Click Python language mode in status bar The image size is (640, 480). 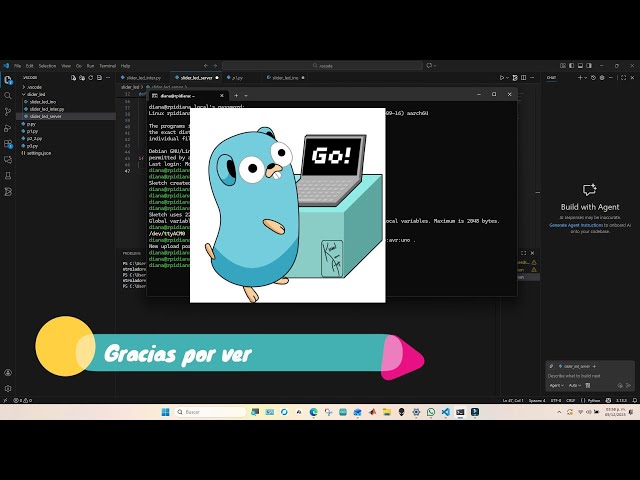[593, 400]
